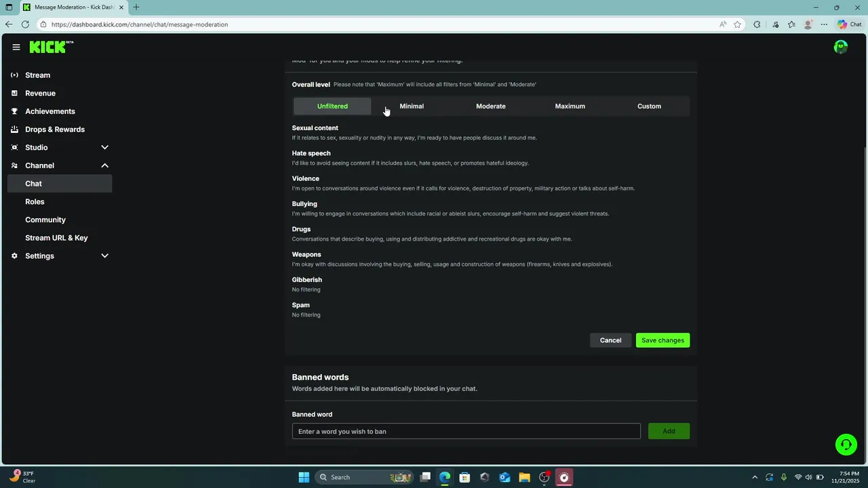View site information lock icon in the address bar

pos(43,24)
